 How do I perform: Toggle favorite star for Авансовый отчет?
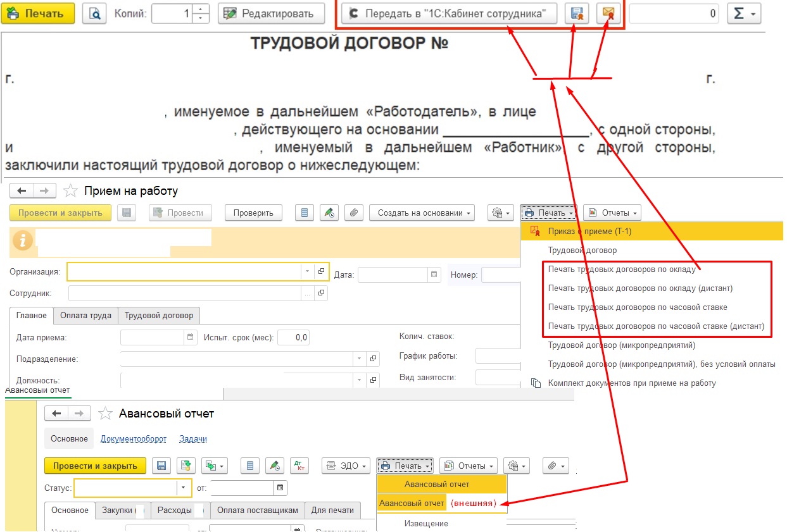point(107,414)
